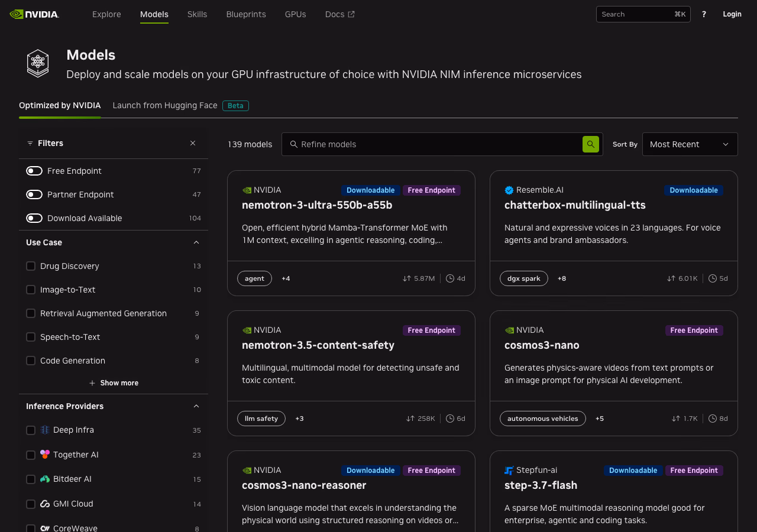Open the Explore nav item
Screen dimensions: 757x532
[106, 14]
